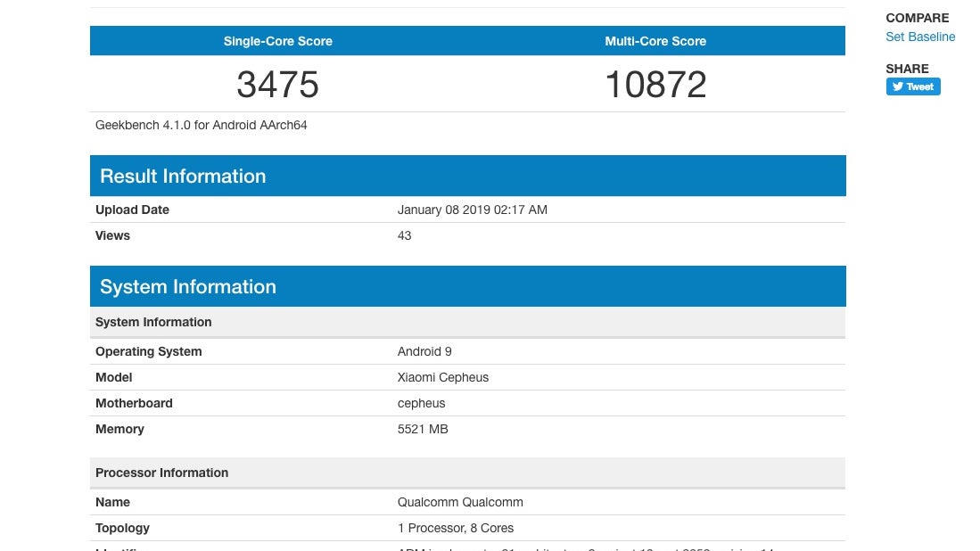Click the Result Information heading

click(183, 177)
